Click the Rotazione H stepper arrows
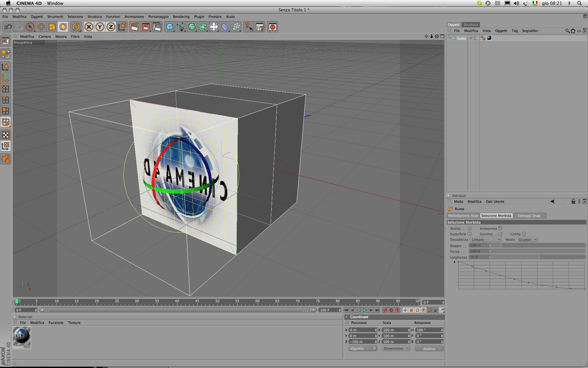This screenshot has width=588, height=368. (442, 330)
